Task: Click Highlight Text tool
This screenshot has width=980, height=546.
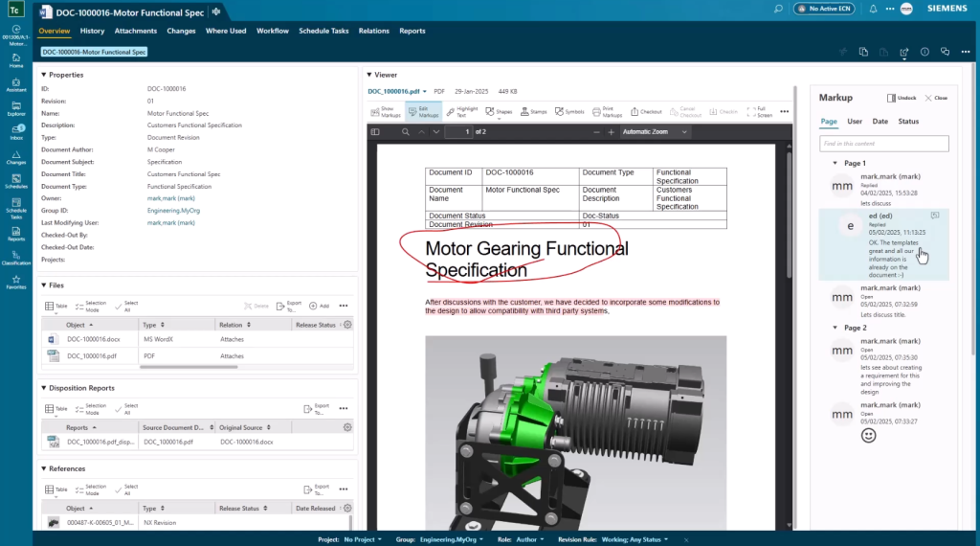Action: pyautogui.click(x=462, y=112)
